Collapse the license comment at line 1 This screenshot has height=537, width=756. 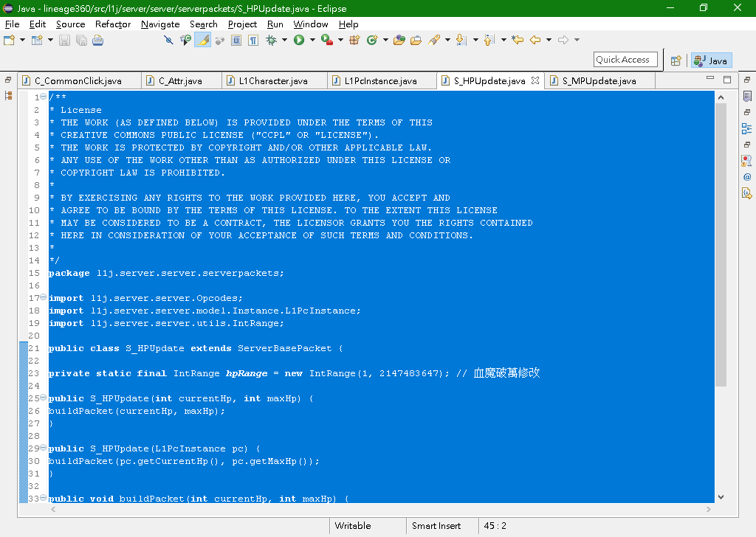[x=43, y=97]
